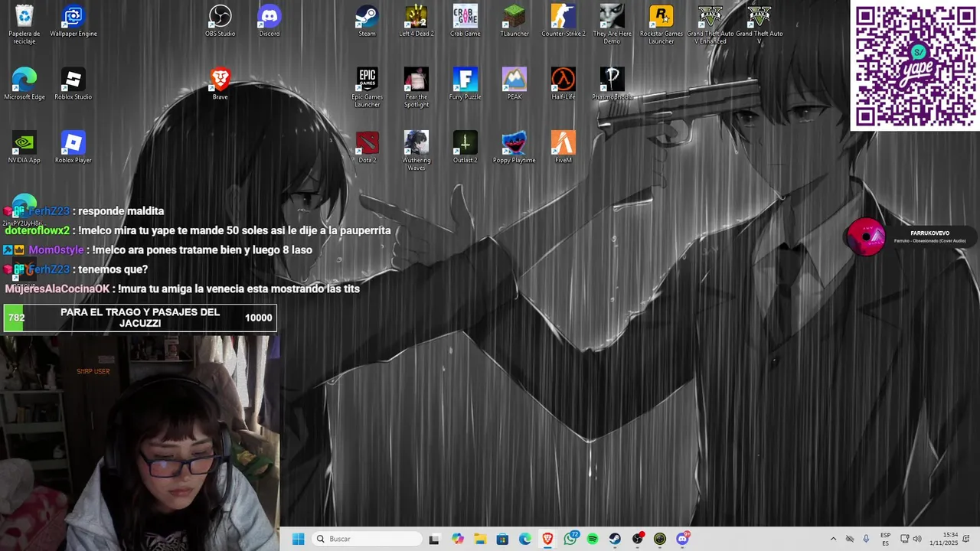
Task: Click the NVIDIA App desktop icon
Action: [24, 148]
